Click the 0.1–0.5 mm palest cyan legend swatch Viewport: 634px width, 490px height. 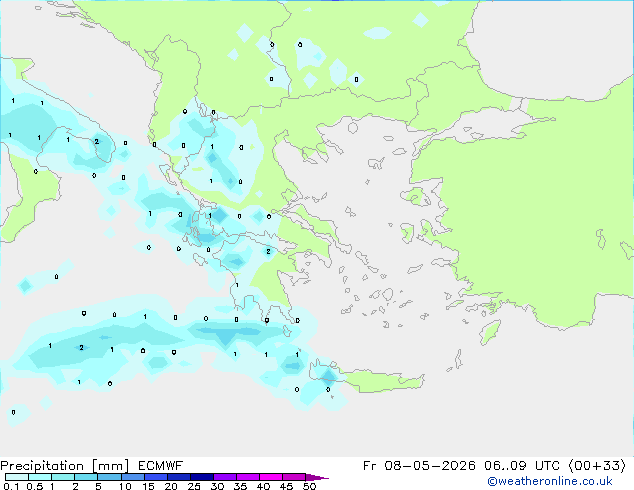tap(17, 477)
